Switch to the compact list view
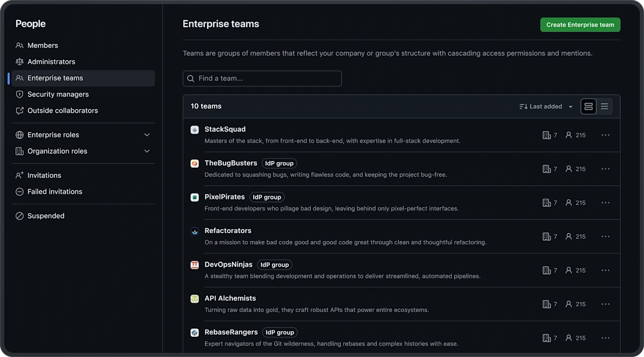The image size is (644, 357). [604, 106]
